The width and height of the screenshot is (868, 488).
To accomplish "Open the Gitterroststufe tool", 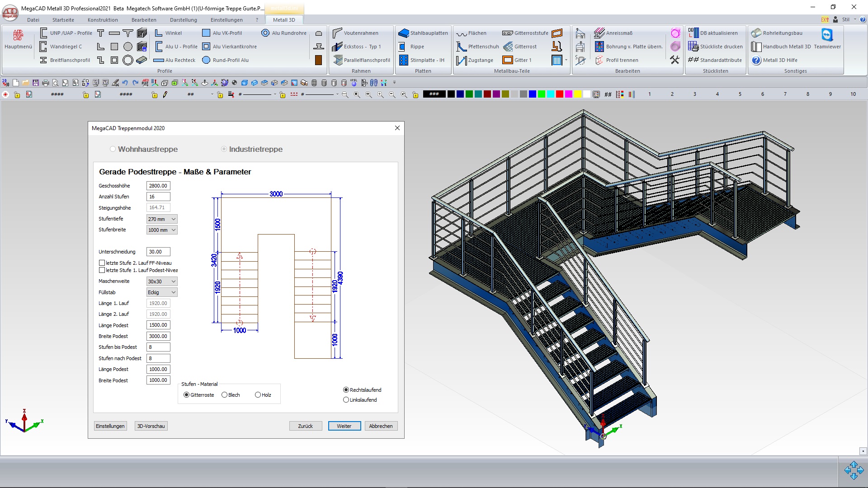I will click(507, 33).
